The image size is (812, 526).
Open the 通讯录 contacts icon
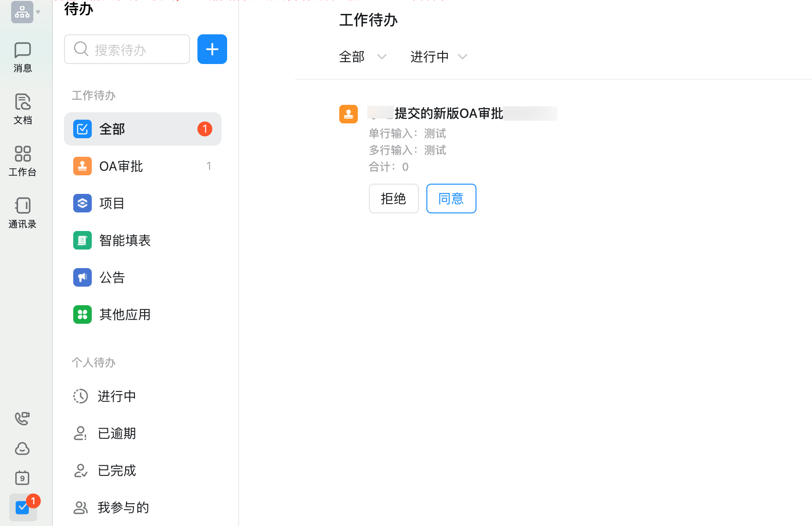[x=22, y=212]
